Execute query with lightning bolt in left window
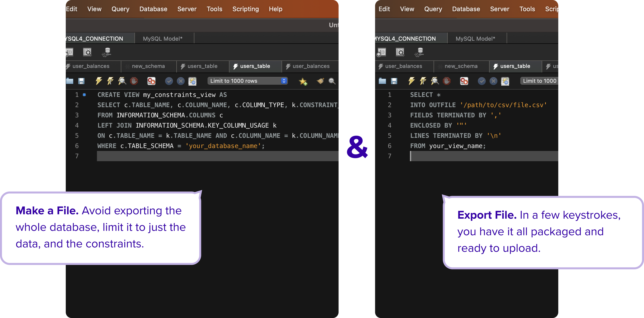Viewport: 644px width, 318px height. [x=99, y=81]
